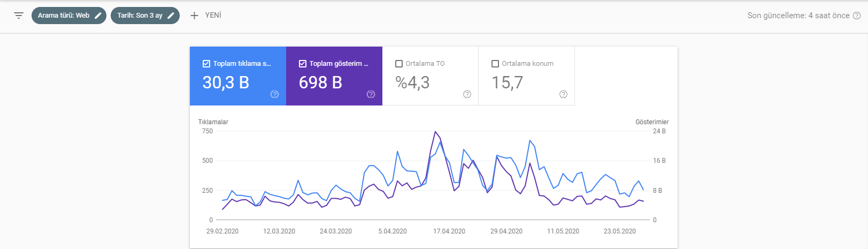
Task: Open the filter list icon
Action: [19, 16]
